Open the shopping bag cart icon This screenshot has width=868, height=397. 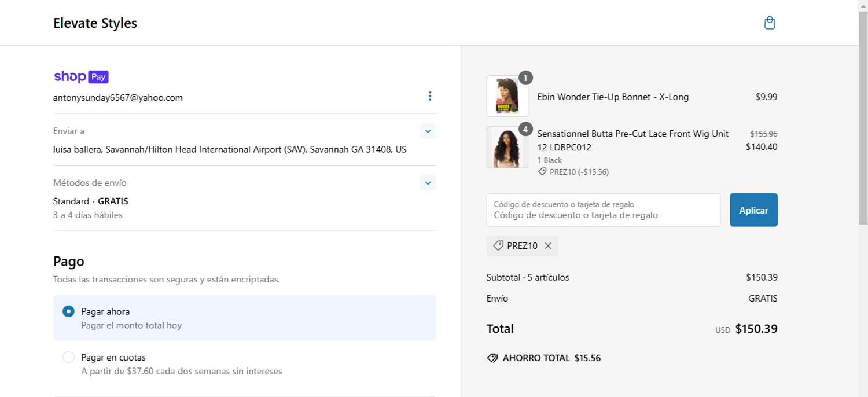(x=770, y=23)
